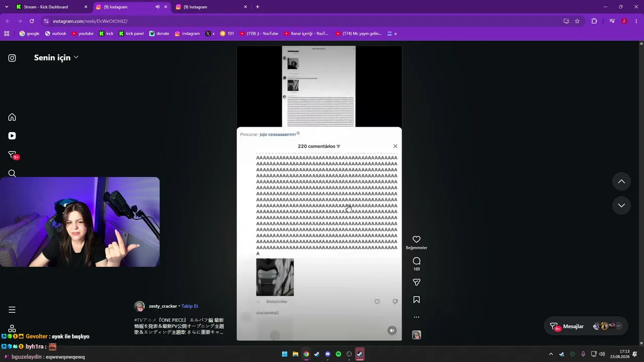Screen dimensions: 644x362
Task: Open OBS Studio from the taskbar
Action: 349,354
